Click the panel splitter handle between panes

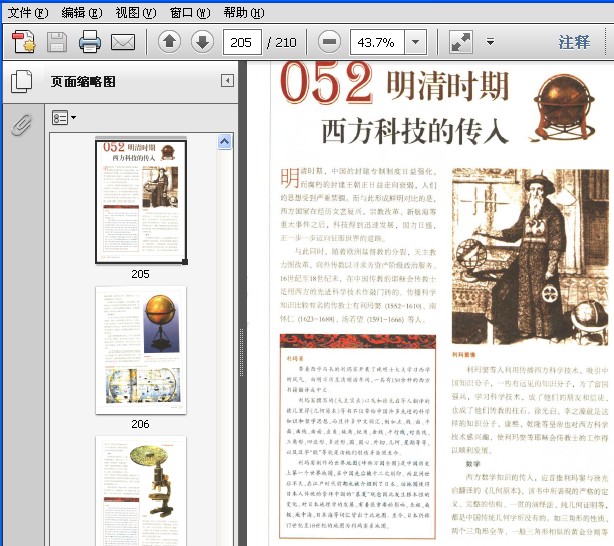242,353
